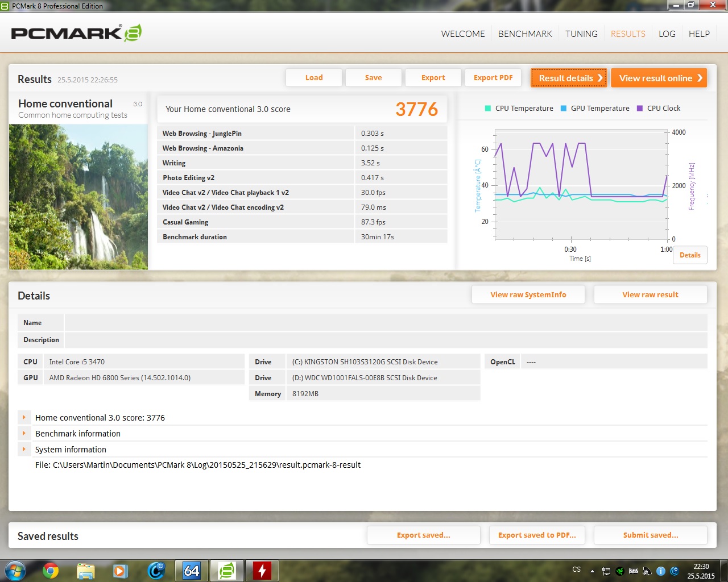Click the 8192MB memory value
This screenshot has height=582, width=728.
305,394
